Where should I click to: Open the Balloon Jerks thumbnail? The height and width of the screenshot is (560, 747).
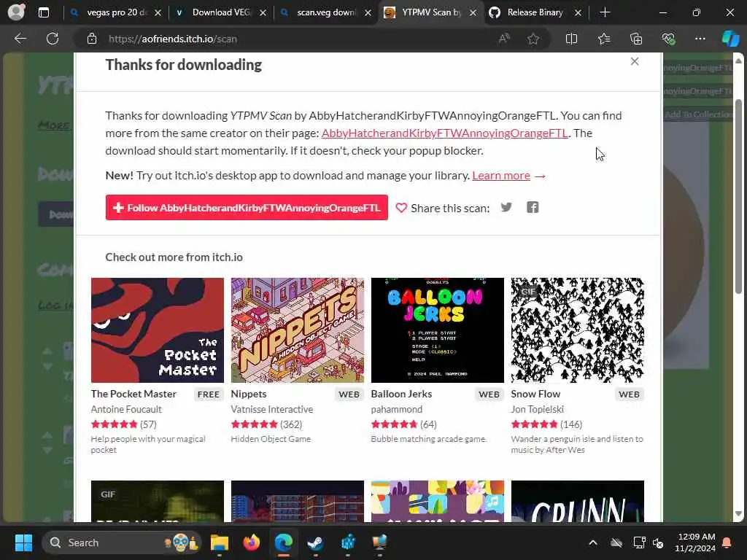click(x=438, y=330)
